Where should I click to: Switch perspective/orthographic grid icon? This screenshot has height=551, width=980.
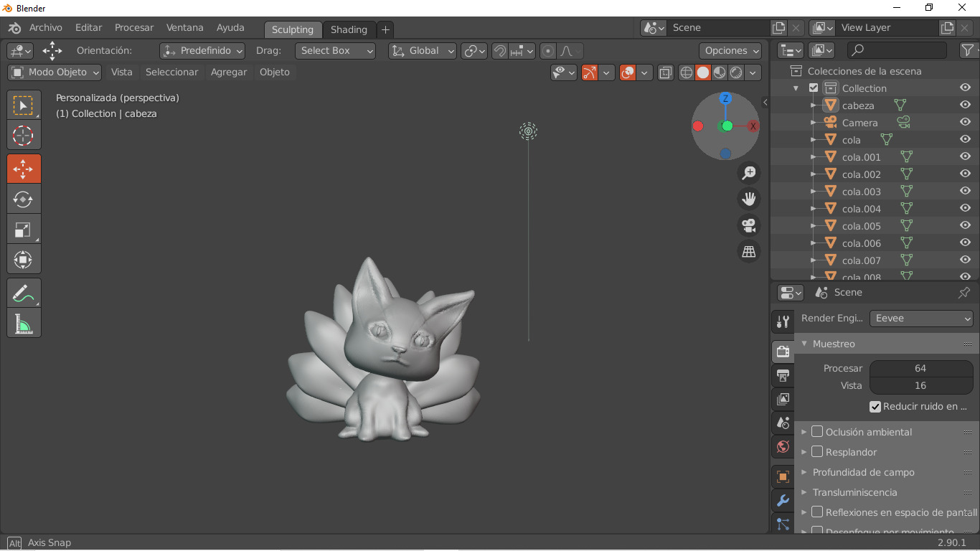[x=749, y=251]
